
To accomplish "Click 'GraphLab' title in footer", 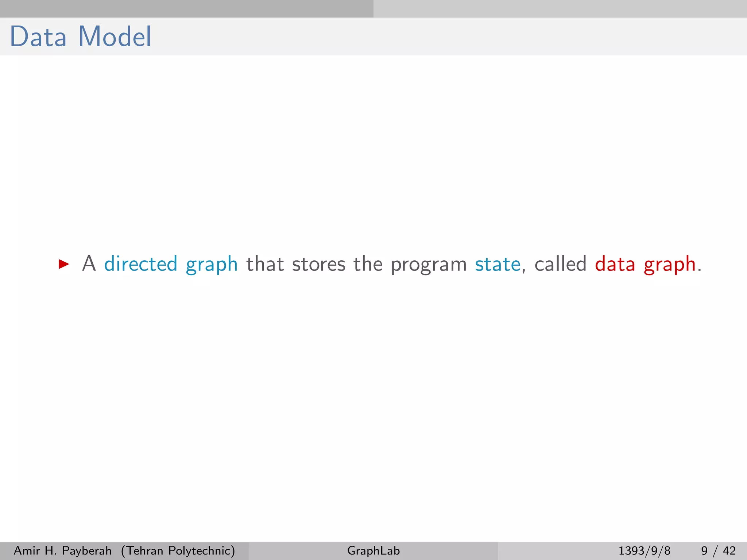I will pos(373,551).
